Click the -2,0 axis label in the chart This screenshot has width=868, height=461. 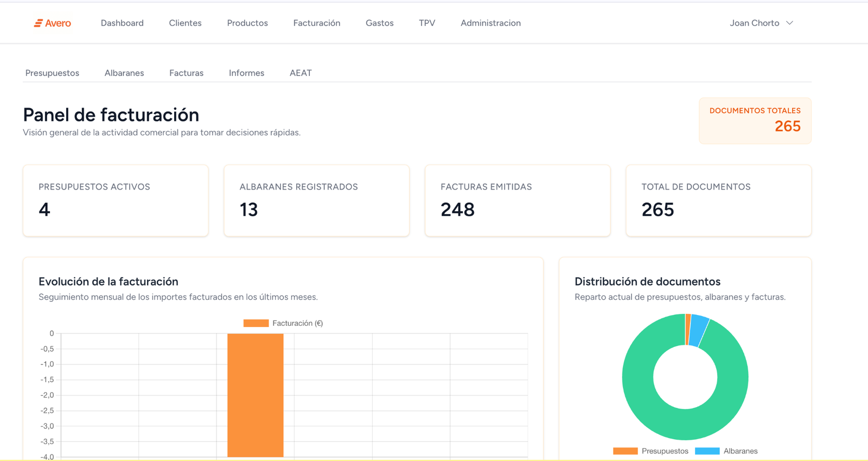click(x=47, y=395)
